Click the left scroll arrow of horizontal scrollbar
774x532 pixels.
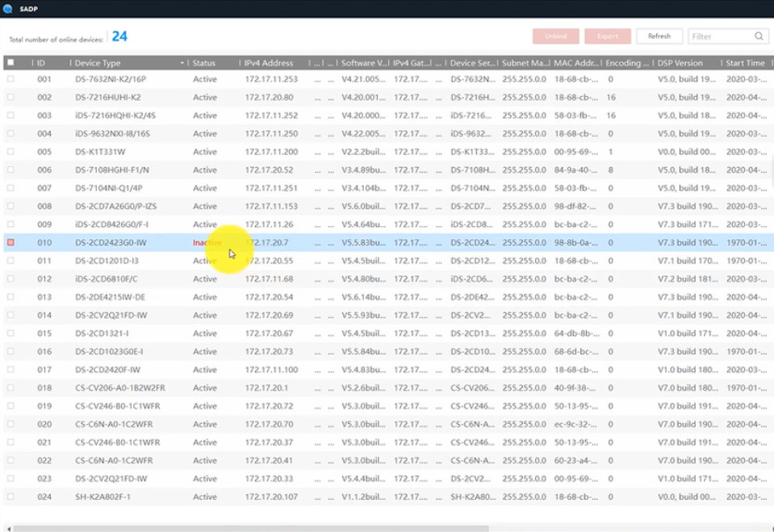point(8,529)
